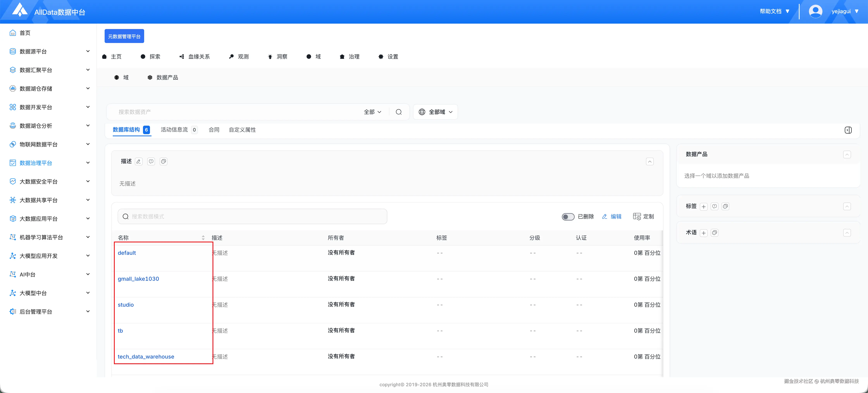Viewport: 868px width, 393px height.
Task: Expand the 大数据应用平台 sidebar chevron
Action: click(x=88, y=219)
